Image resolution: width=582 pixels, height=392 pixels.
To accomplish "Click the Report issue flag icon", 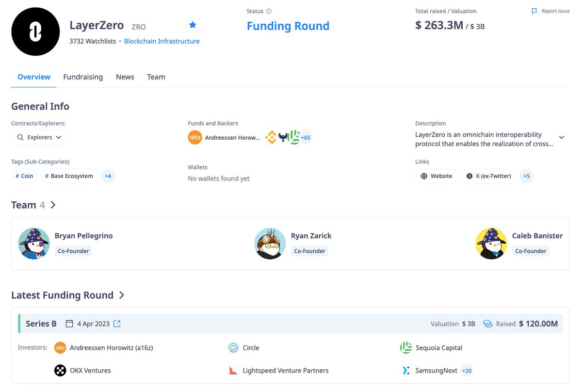I will (x=534, y=11).
